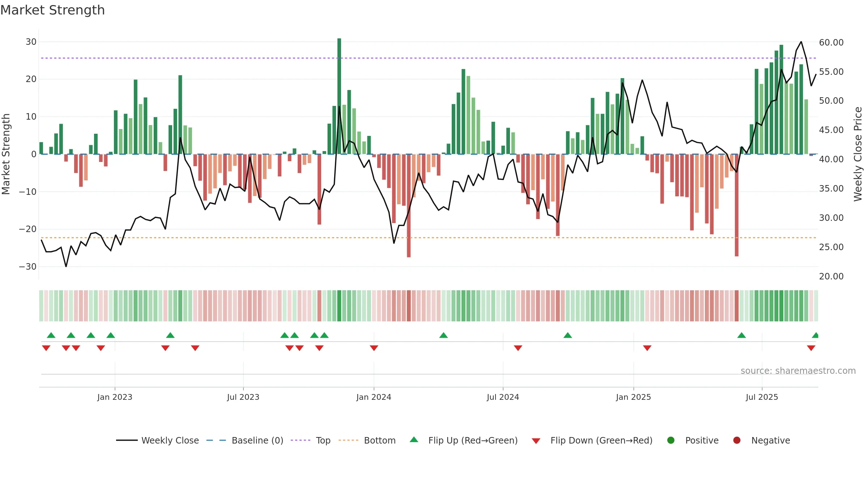Click the black Weekly Close line sample in the legend
Screen dimensions: 868x488
[127, 440]
